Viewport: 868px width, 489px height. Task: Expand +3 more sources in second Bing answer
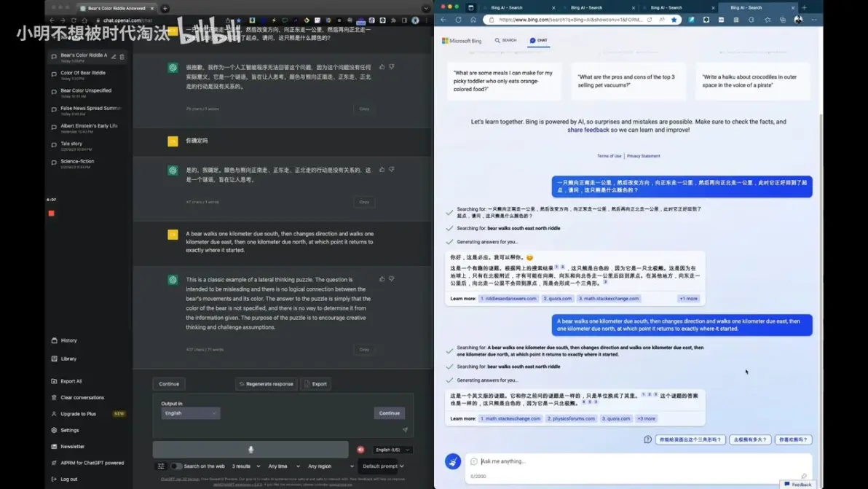pyautogui.click(x=646, y=418)
